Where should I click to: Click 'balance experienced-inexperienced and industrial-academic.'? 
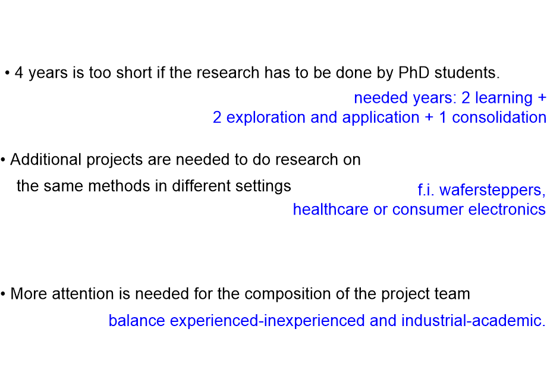327,321
